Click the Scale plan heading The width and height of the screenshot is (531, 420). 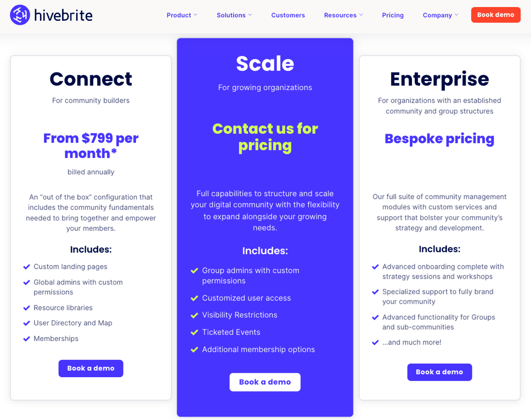pos(265,64)
